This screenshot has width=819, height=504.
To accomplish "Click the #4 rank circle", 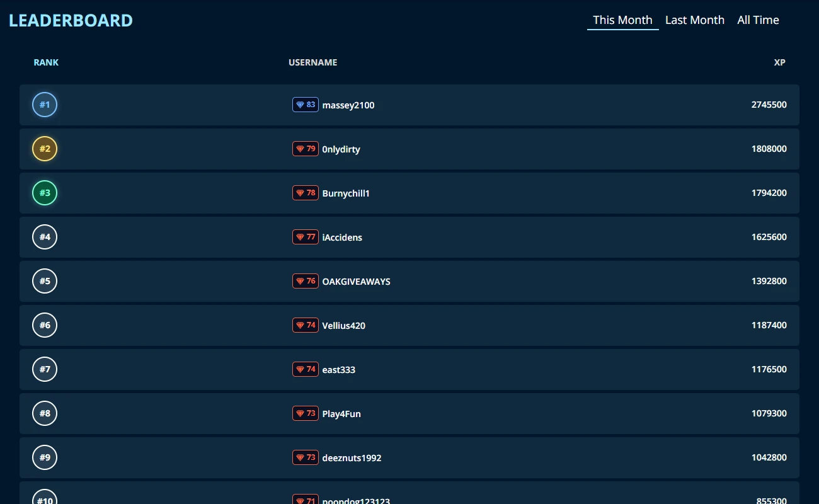I will pyautogui.click(x=45, y=237).
